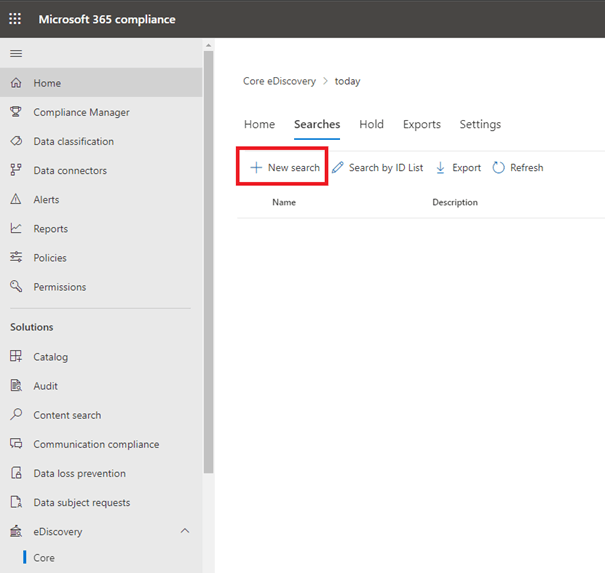Click the Microsoft 365 compliance title
Image resolution: width=605 pixels, height=573 pixels.
click(107, 19)
